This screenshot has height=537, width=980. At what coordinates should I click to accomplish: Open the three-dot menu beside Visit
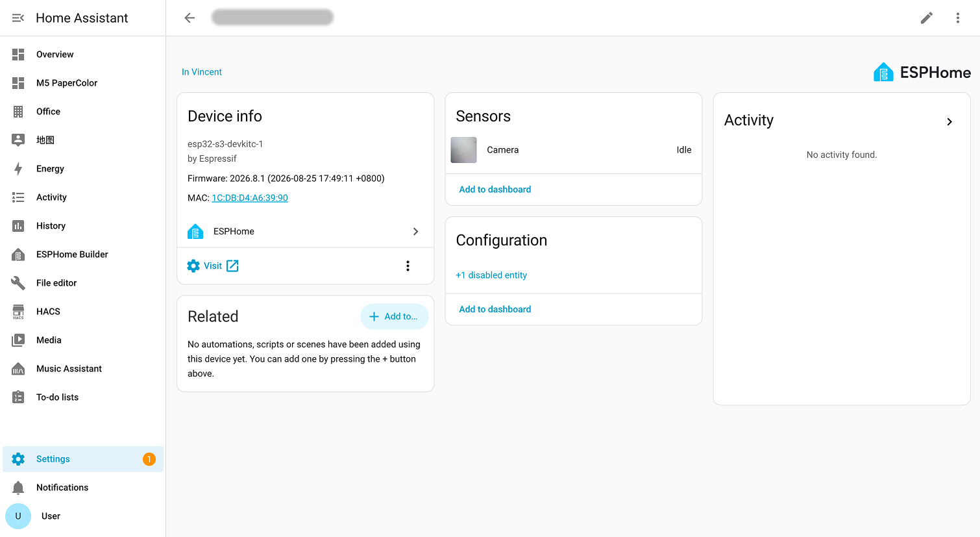[x=408, y=266]
